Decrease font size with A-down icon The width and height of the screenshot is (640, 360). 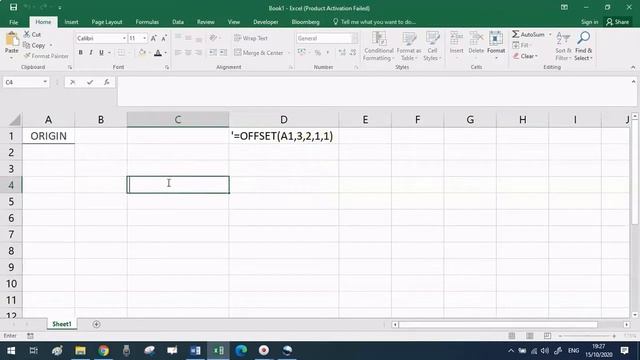click(164, 38)
